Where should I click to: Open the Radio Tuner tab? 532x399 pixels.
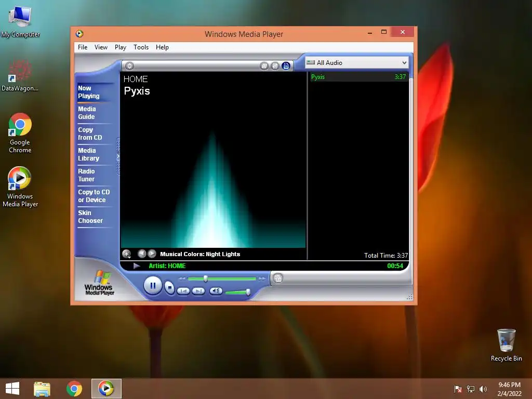pos(95,175)
